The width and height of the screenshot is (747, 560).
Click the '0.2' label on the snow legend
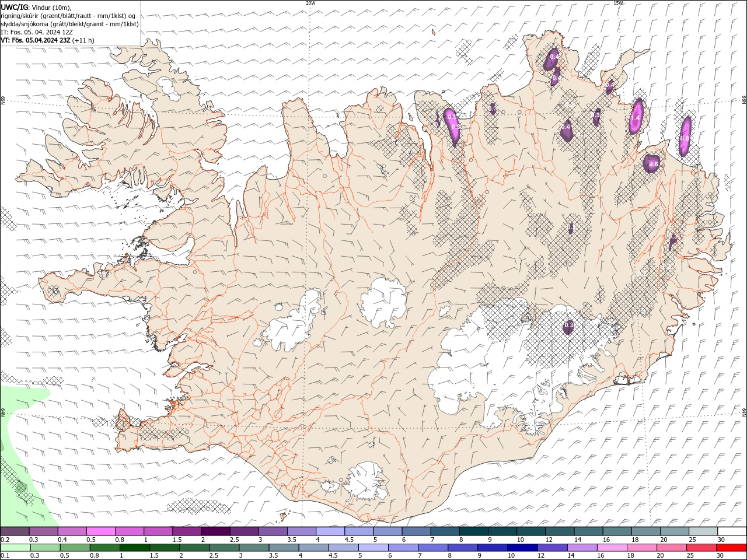point(5,540)
